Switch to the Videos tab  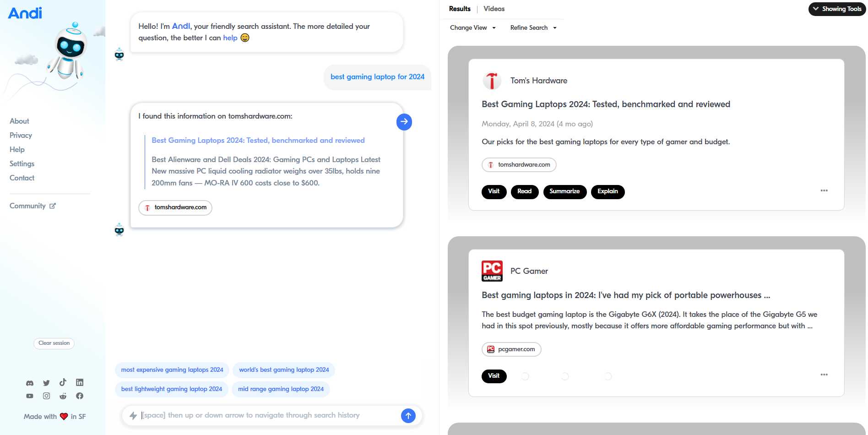coord(494,9)
